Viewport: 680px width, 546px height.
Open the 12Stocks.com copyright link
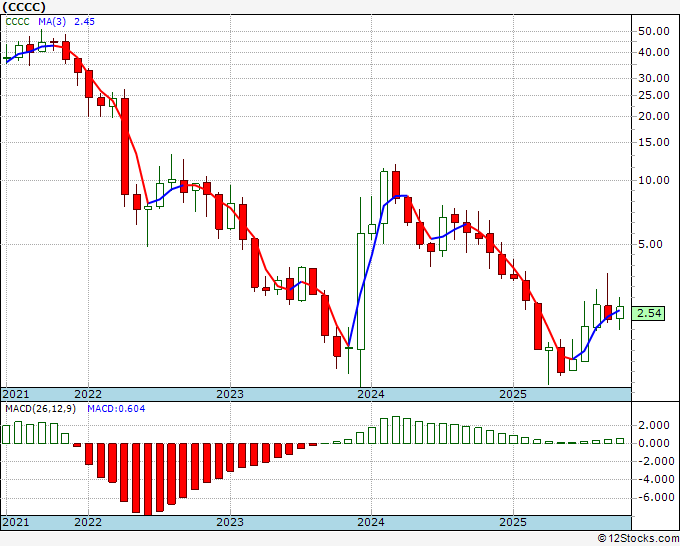638,538
